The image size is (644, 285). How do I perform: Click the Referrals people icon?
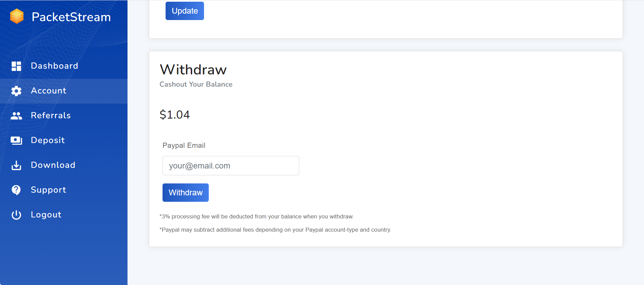point(16,115)
